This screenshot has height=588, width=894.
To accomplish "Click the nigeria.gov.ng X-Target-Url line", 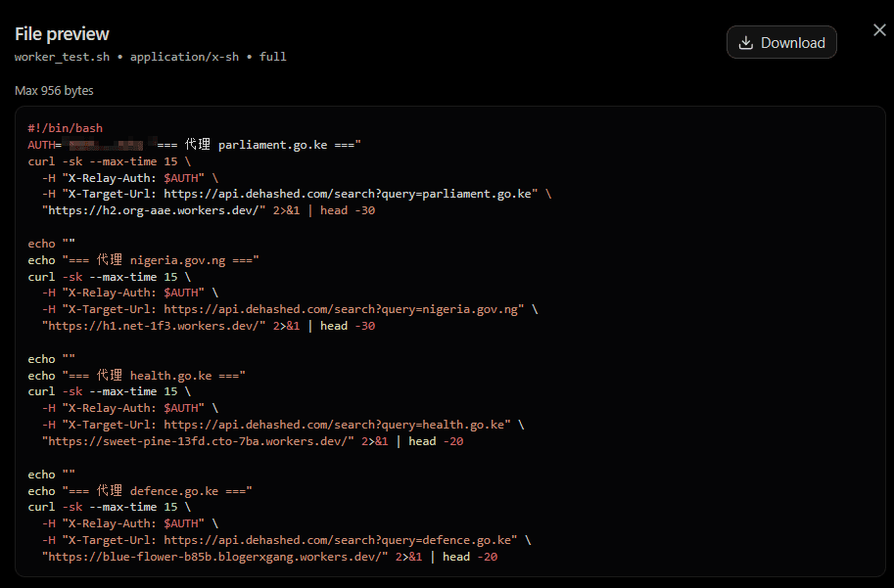I will point(290,309).
